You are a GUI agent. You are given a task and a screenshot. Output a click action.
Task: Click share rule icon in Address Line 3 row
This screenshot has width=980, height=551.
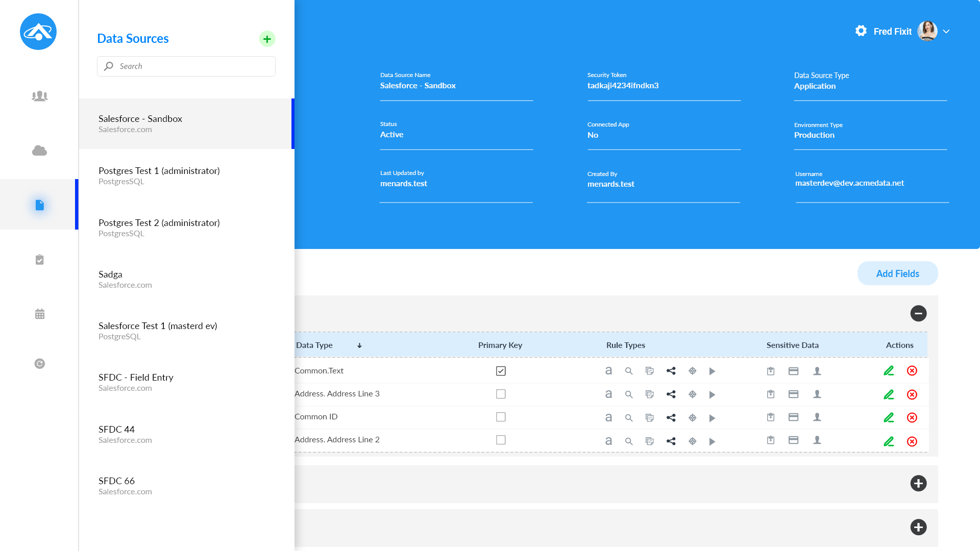pyautogui.click(x=671, y=394)
